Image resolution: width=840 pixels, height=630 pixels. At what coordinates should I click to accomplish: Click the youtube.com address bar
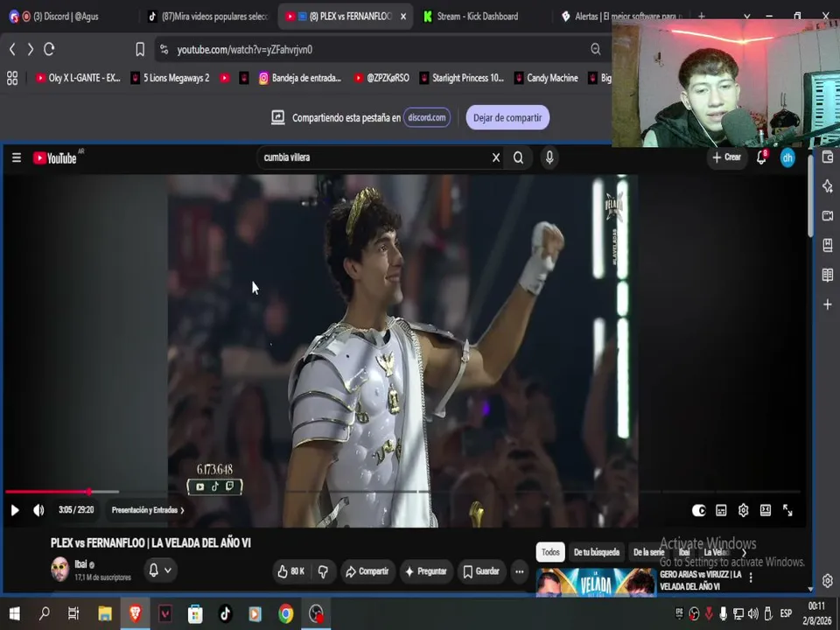[x=381, y=50]
